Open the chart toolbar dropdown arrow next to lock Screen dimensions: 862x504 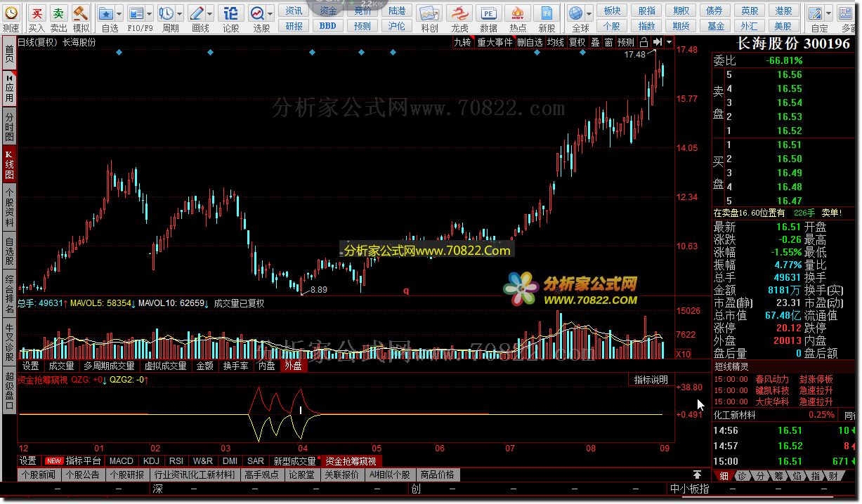coord(667,42)
